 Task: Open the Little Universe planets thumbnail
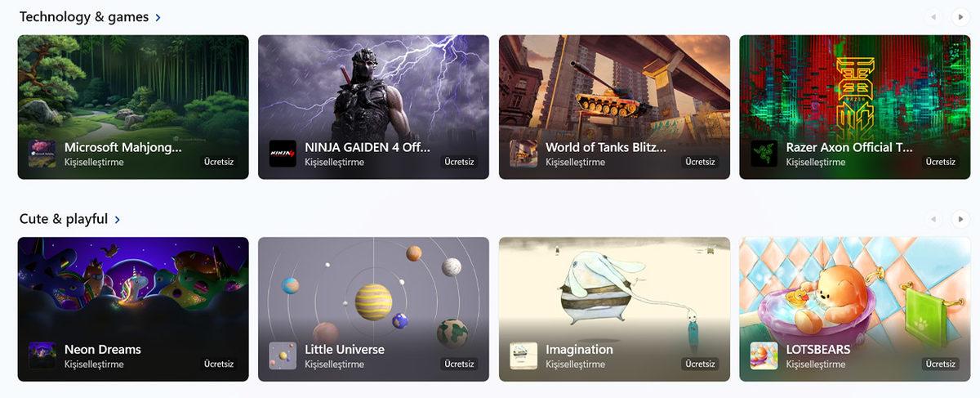[373, 309]
